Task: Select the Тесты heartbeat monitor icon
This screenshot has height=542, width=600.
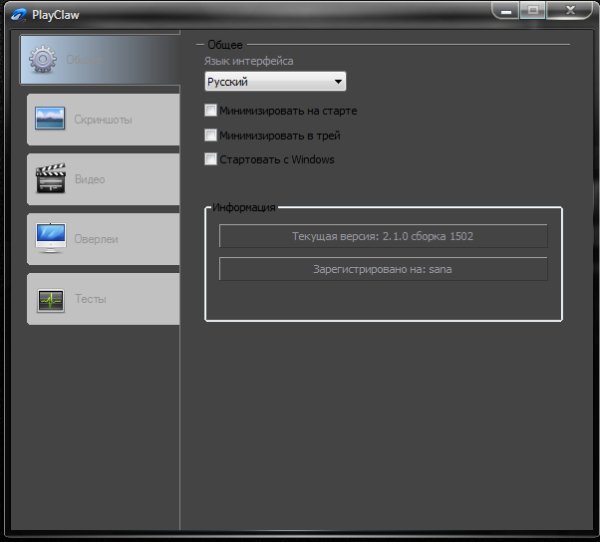Action: (51, 300)
